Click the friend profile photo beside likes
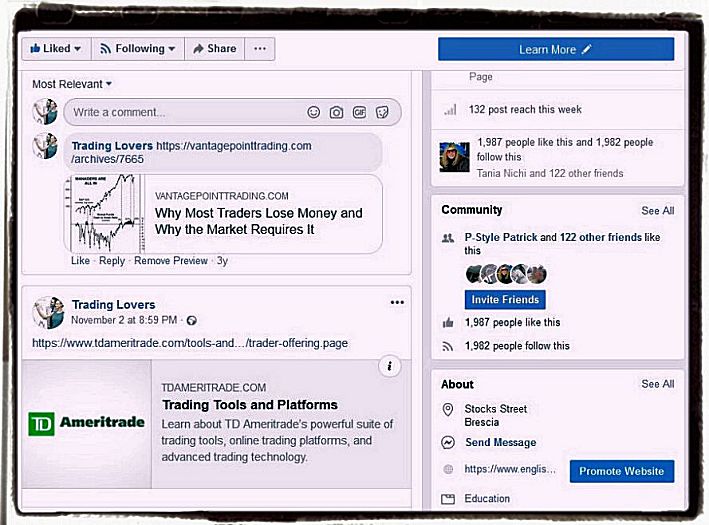The image size is (709, 525). [454, 157]
